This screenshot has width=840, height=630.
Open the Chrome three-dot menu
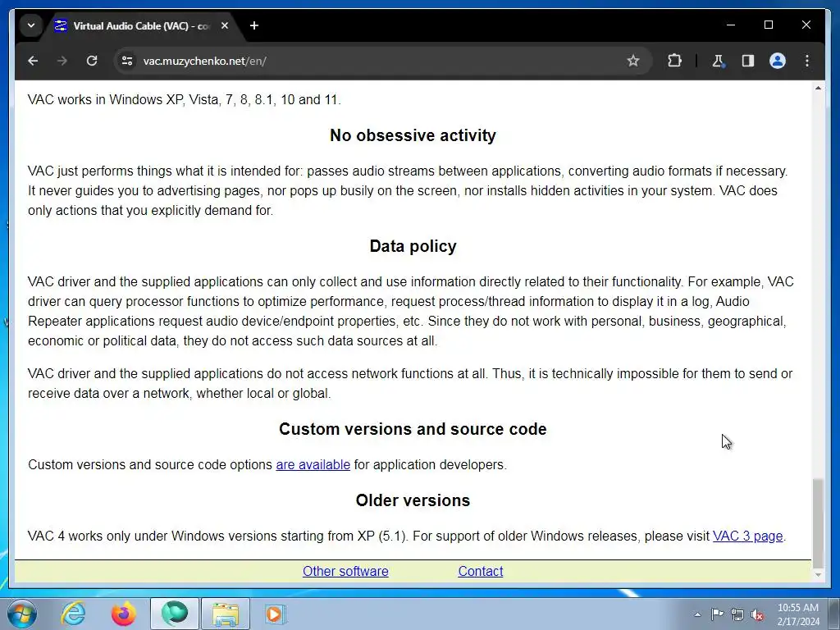pos(807,61)
